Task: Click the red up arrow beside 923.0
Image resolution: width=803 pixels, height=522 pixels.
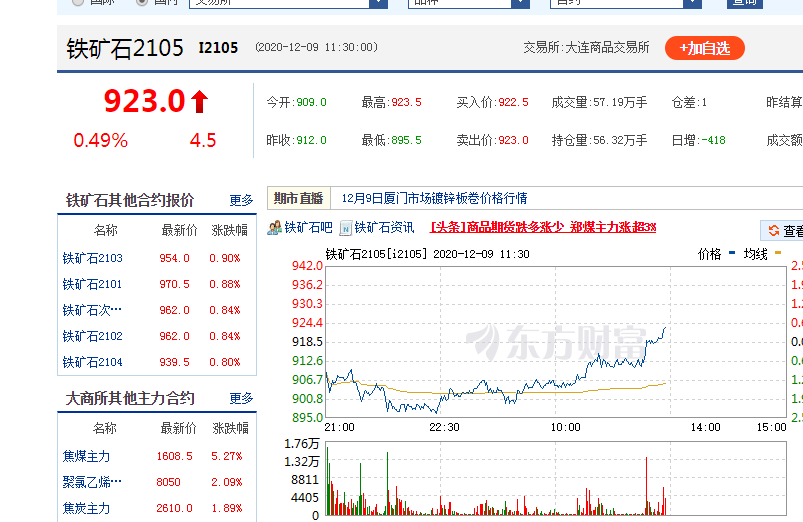Action: (200, 101)
